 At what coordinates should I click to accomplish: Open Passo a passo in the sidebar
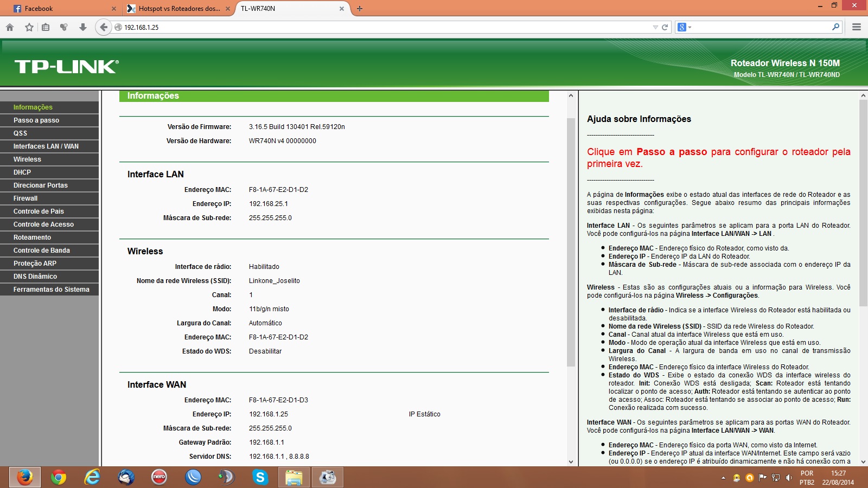[x=49, y=120]
